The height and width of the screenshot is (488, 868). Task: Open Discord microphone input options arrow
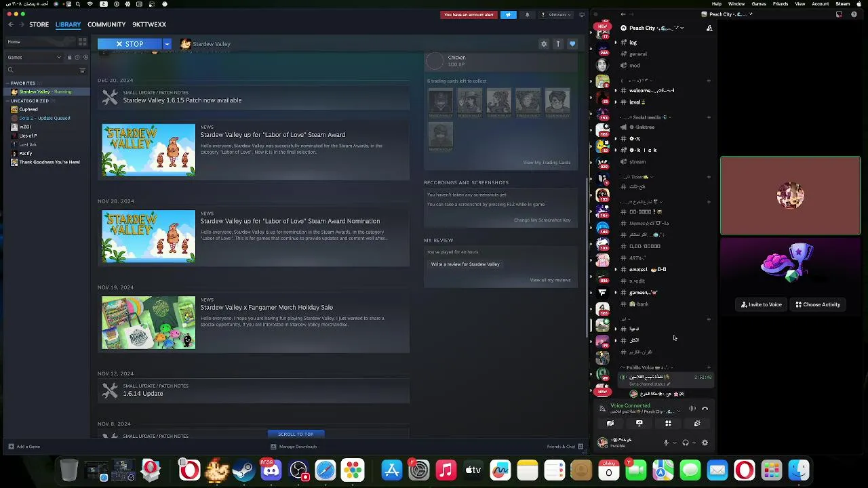pyautogui.click(x=674, y=443)
